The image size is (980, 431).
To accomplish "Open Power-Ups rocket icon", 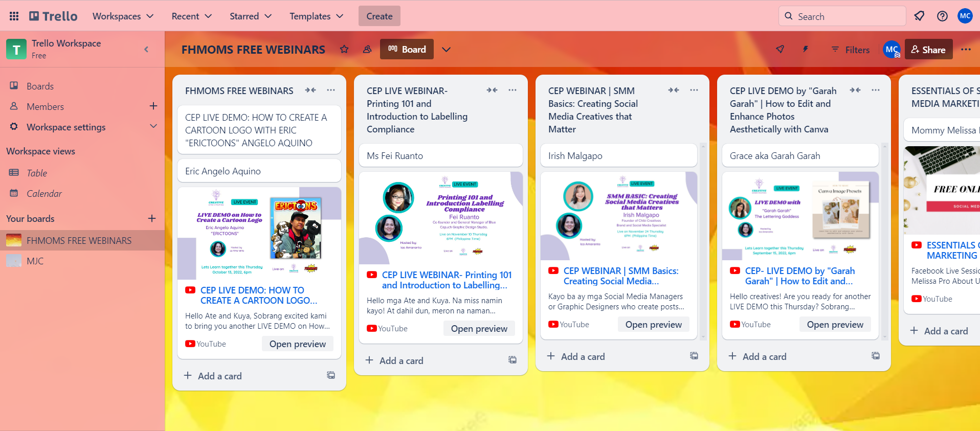I will (780, 50).
